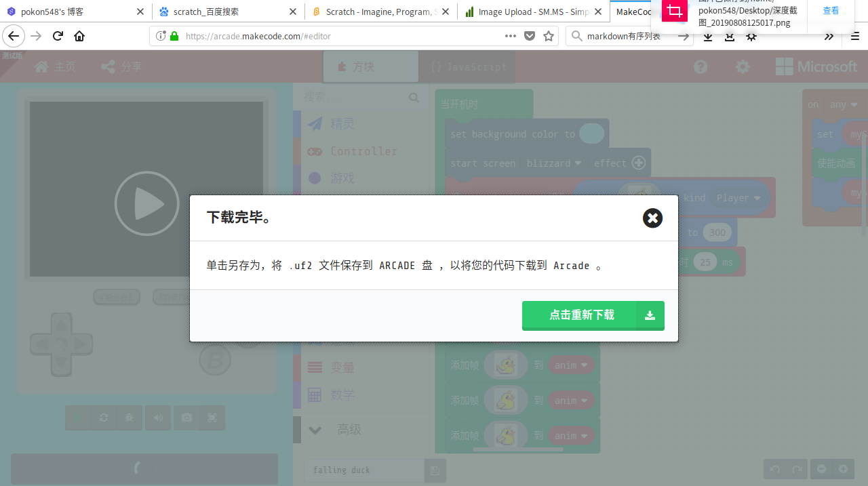
Task: Open the Player kind dropdown
Action: tap(738, 198)
